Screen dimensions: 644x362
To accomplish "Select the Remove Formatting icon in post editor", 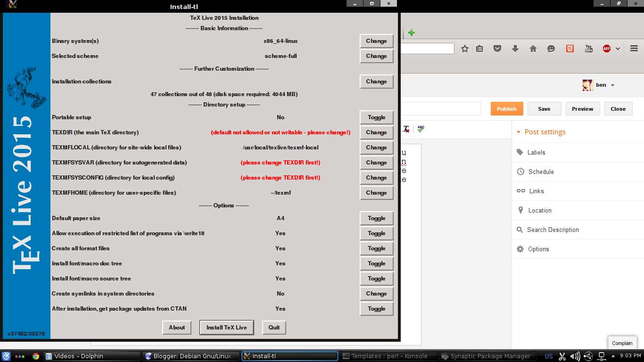I will 406,129.
